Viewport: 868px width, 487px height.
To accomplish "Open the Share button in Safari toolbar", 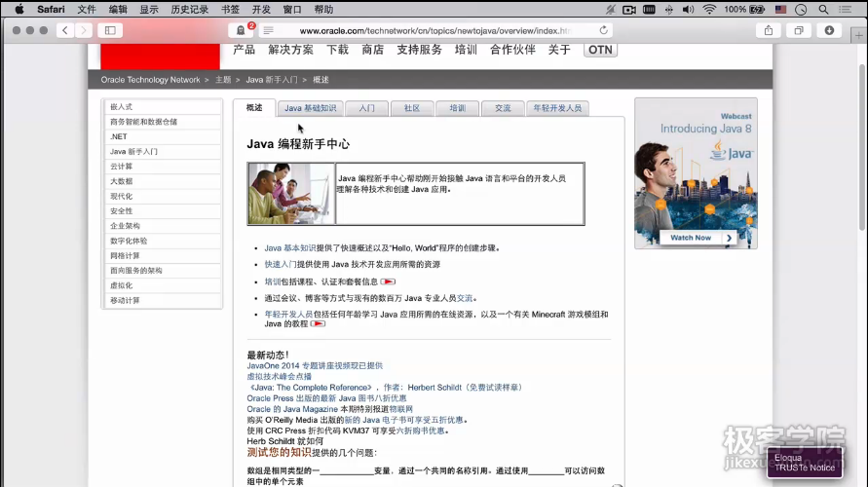I will click(769, 30).
